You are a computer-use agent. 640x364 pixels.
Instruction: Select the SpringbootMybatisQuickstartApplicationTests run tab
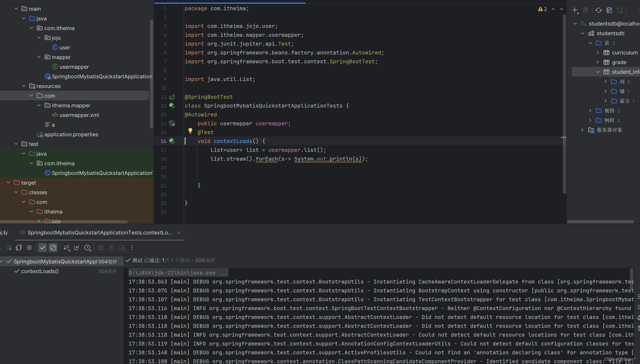(99, 233)
